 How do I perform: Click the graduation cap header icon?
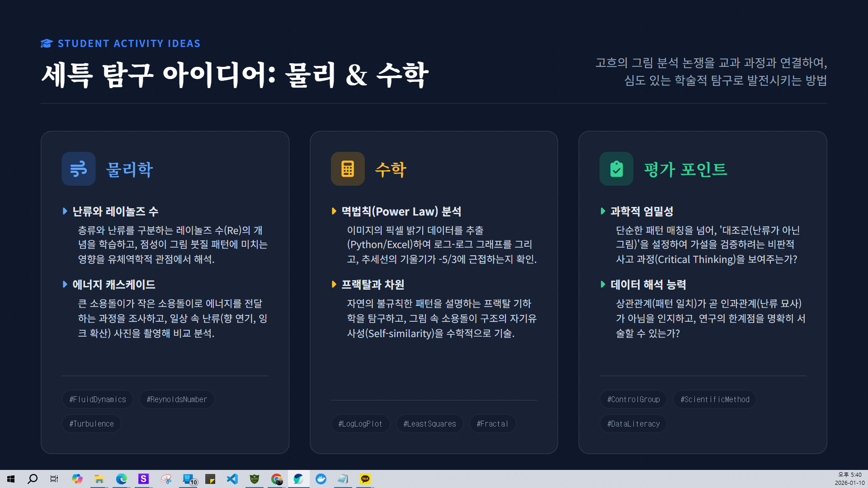tap(47, 43)
